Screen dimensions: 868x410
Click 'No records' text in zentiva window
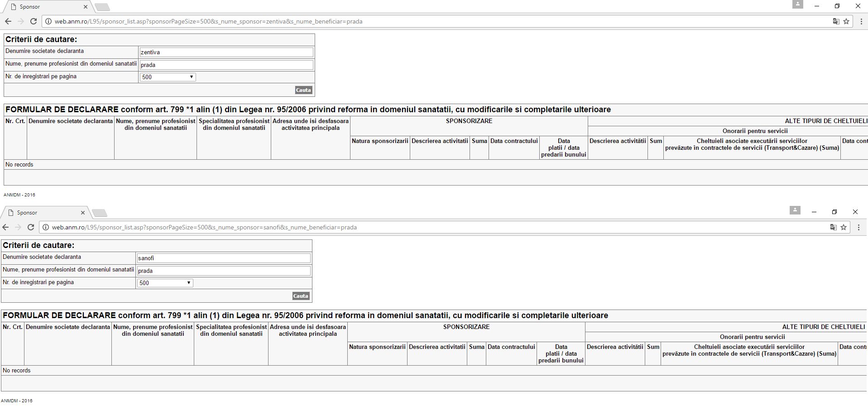click(x=19, y=165)
